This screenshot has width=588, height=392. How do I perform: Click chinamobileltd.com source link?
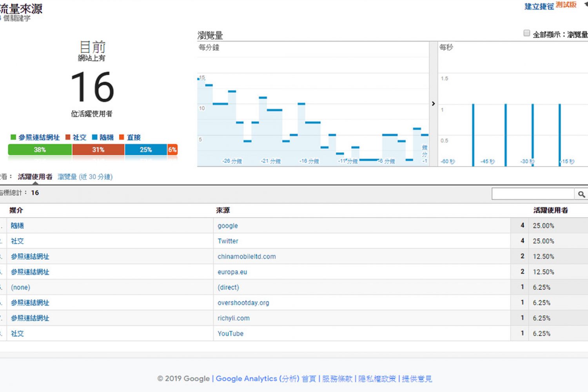(x=247, y=257)
